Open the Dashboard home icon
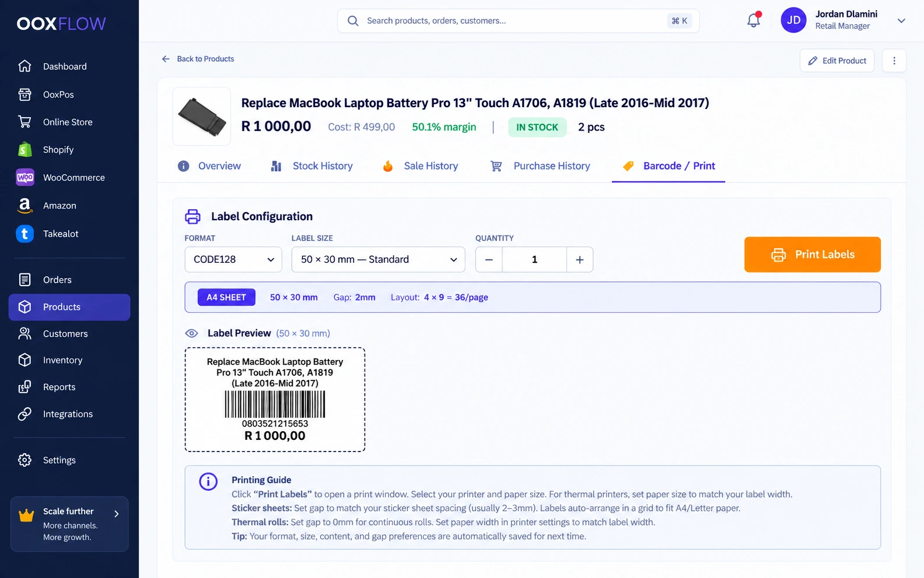This screenshot has height=578, width=924. coord(24,66)
